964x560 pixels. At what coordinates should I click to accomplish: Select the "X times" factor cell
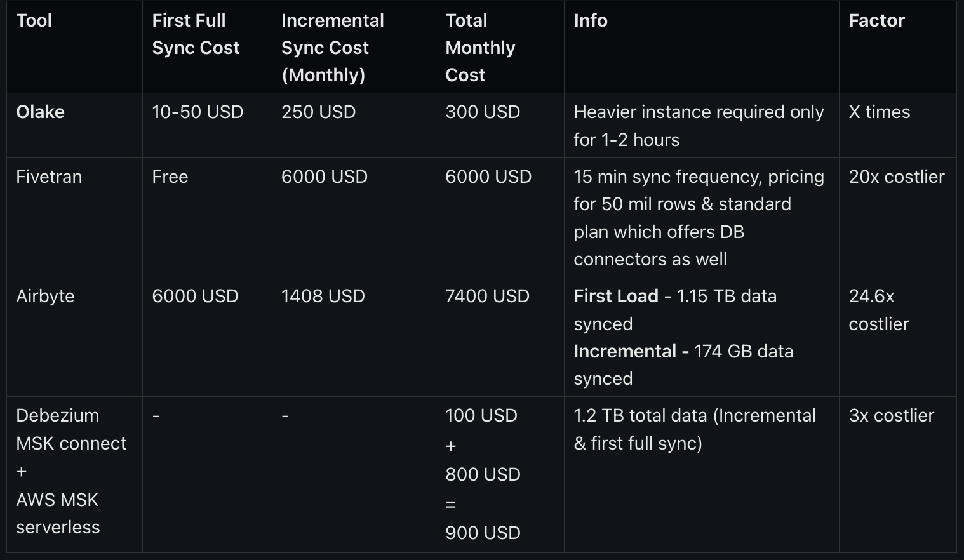click(879, 112)
